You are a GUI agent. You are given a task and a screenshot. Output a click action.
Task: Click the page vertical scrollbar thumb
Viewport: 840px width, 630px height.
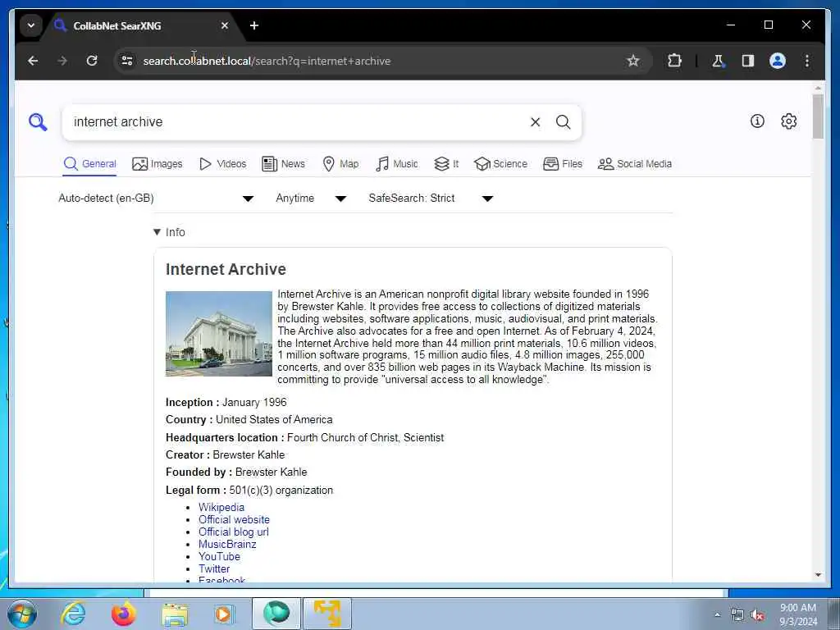pos(818,116)
